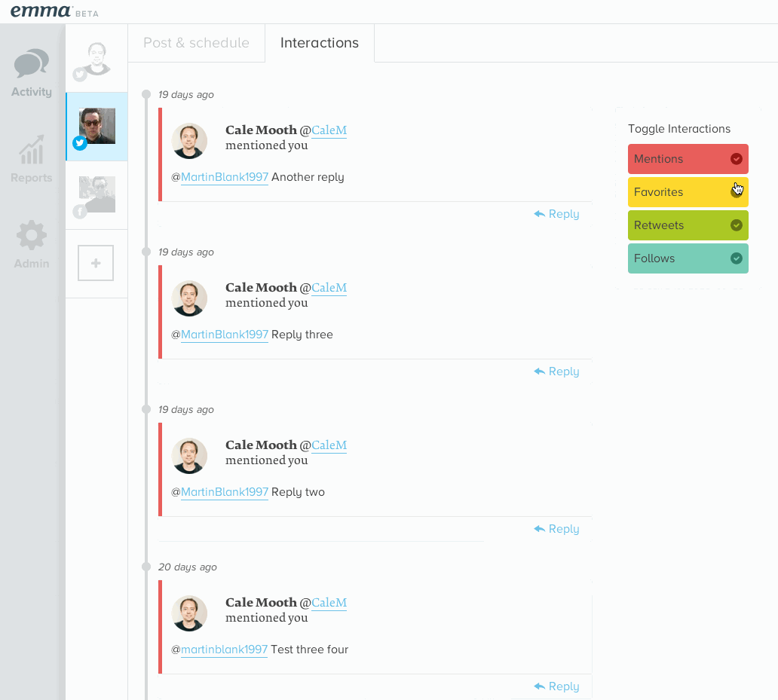Open the Activity speech bubble icon
778x700 pixels.
coord(32,65)
